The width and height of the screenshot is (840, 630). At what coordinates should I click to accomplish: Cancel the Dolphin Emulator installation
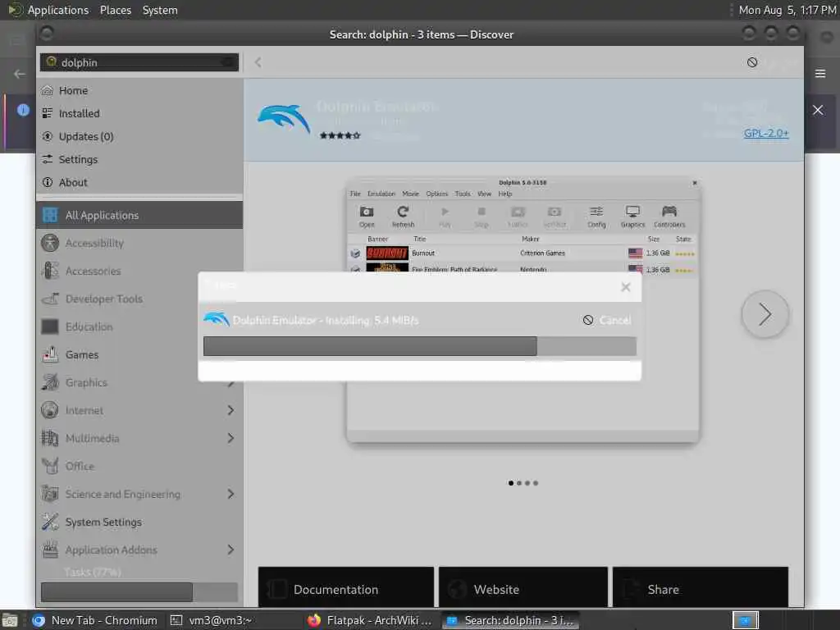pos(607,321)
